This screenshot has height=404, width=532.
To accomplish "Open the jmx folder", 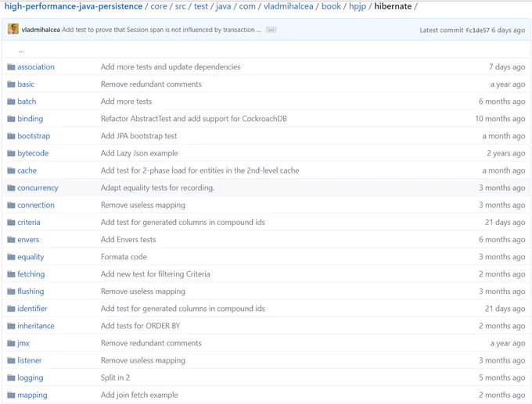I will pyautogui.click(x=23, y=343).
